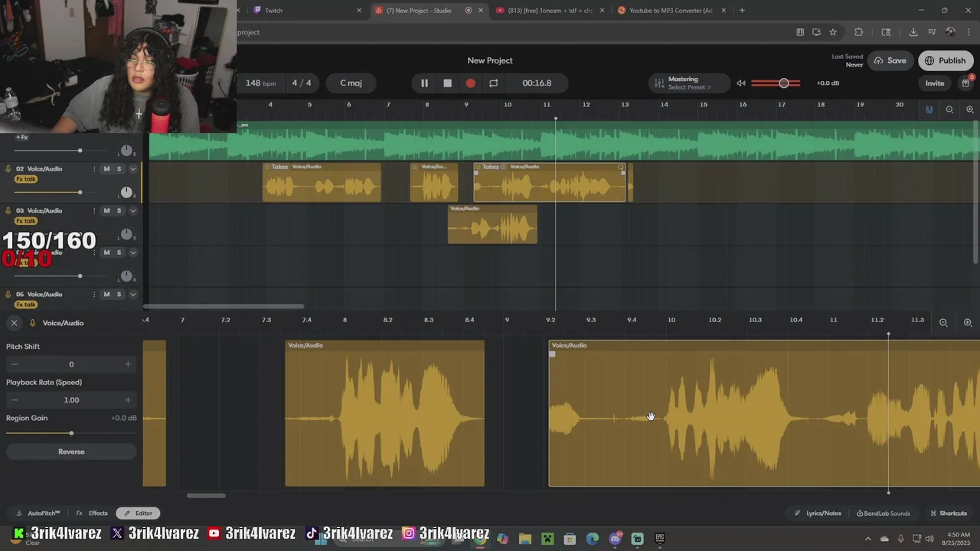Open track 03 three-dot menu

[x=94, y=210]
